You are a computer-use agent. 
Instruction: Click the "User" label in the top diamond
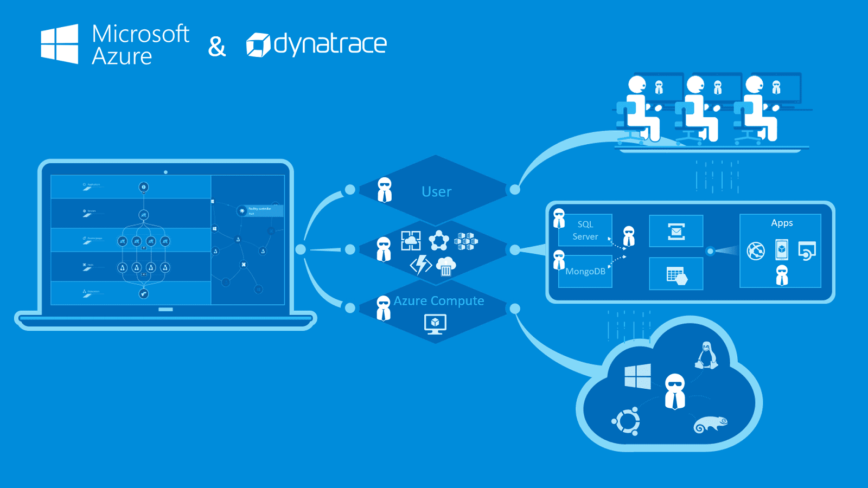pyautogui.click(x=437, y=191)
